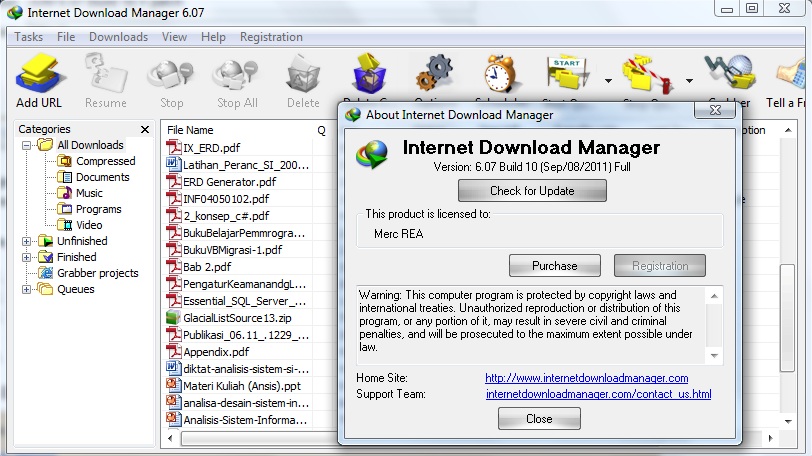812x456 pixels.
Task: Select the Grabber projects category icon
Action: (x=46, y=273)
